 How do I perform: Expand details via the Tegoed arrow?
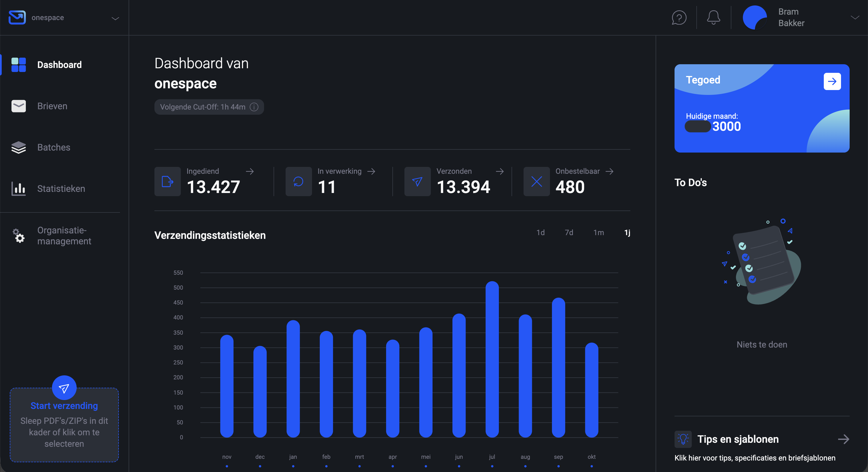coord(832,81)
